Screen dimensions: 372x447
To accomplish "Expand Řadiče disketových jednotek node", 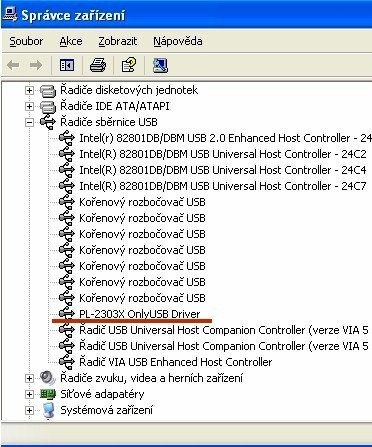I will click(29, 90).
